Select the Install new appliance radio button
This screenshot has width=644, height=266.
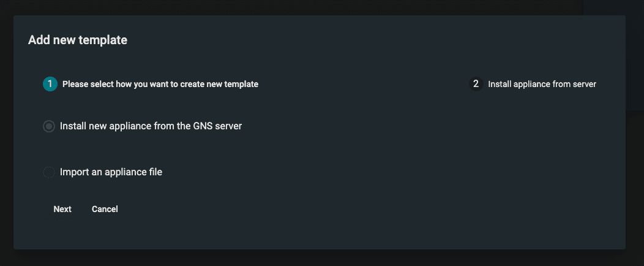[x=49, y=126]
